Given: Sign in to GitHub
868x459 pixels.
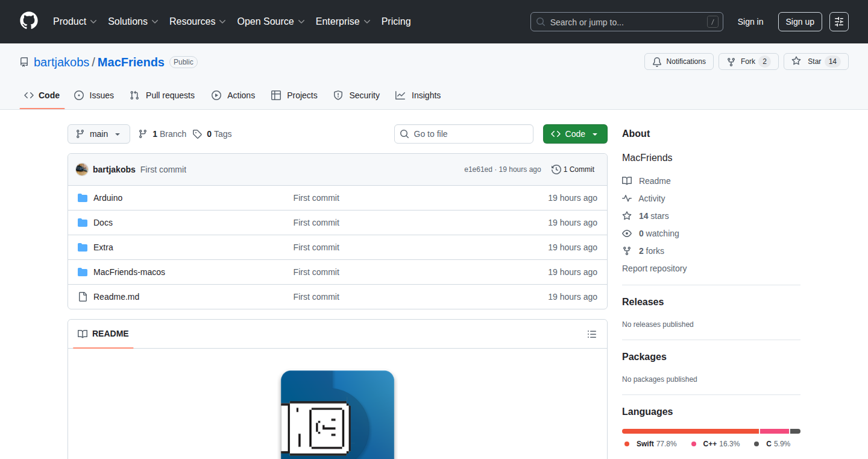Looking at the screenshot, I should tap(750, 22).
